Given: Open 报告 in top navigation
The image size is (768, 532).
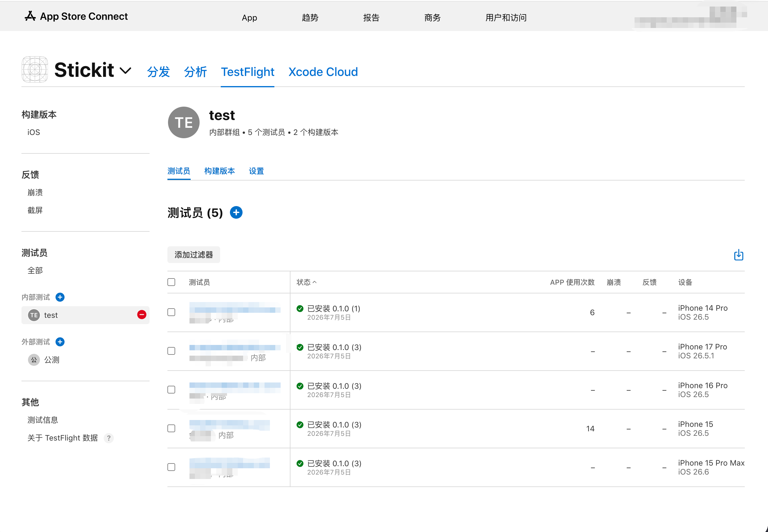Looking at the screenshot, I should click(371, 18).
